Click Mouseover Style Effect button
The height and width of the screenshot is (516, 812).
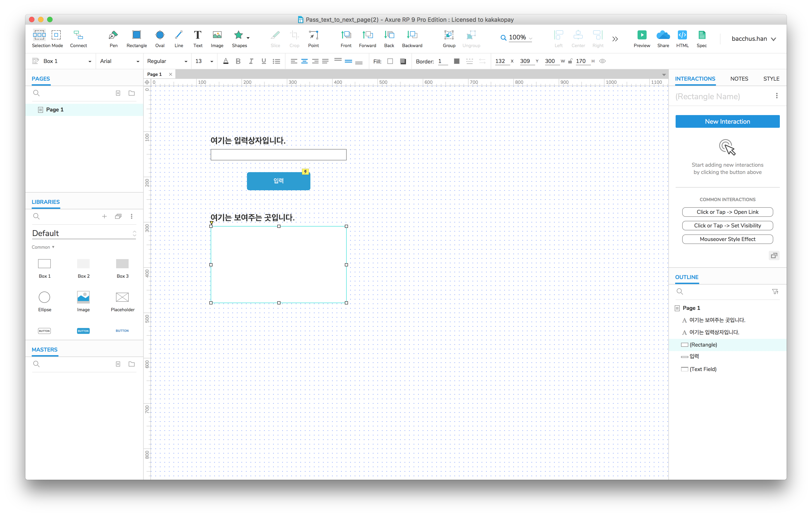[x=727, y=239]
